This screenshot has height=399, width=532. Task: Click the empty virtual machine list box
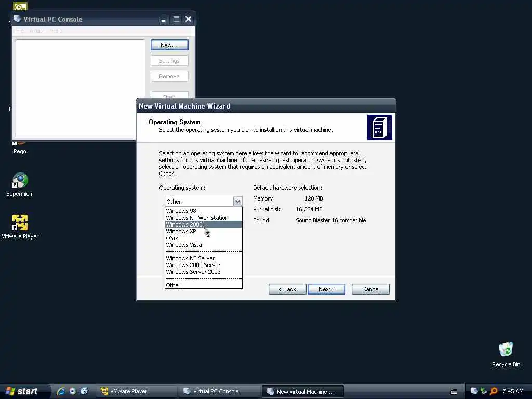(x=80, y=88)
